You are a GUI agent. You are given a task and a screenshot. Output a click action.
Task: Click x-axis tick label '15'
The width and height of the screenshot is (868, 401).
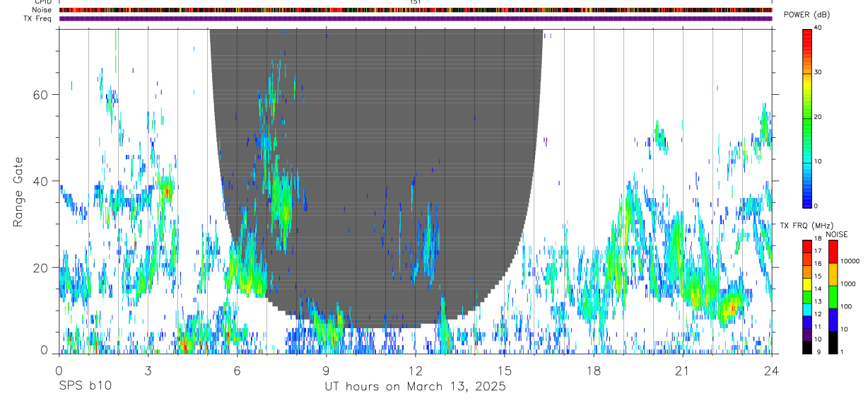pyautogui.click(x=505, y=370)
